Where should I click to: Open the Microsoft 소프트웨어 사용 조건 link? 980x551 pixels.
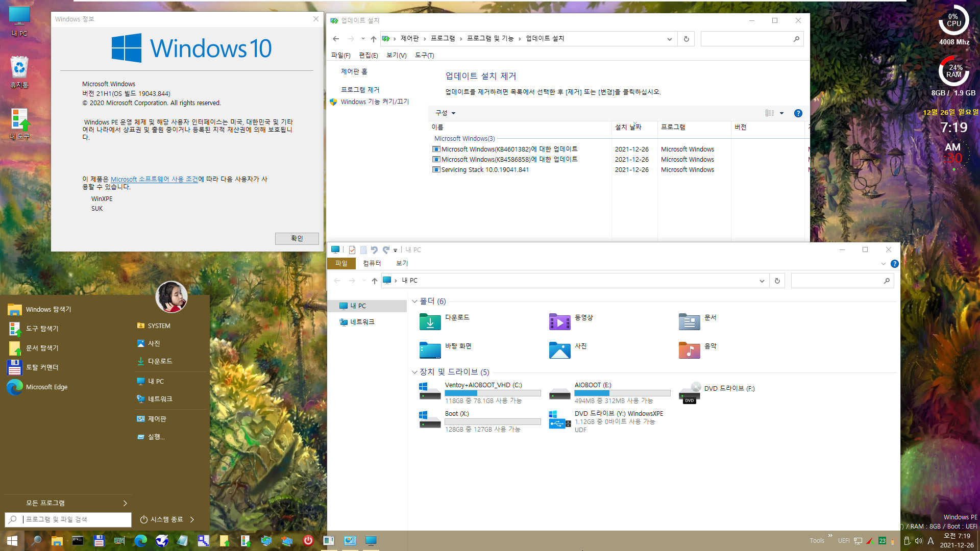pyautogui.click(x=154, y=179)
